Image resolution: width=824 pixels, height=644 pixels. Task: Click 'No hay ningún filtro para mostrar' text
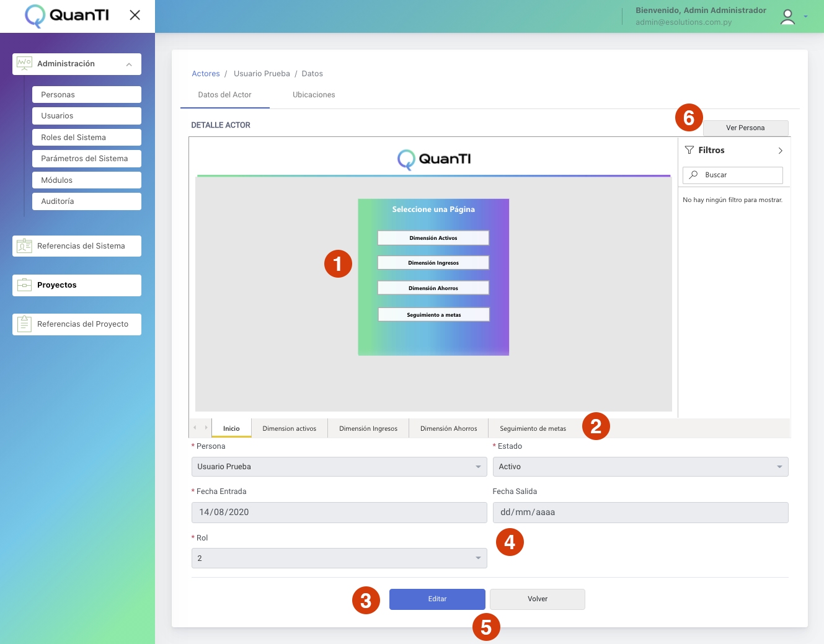click(x=732, y=200)
